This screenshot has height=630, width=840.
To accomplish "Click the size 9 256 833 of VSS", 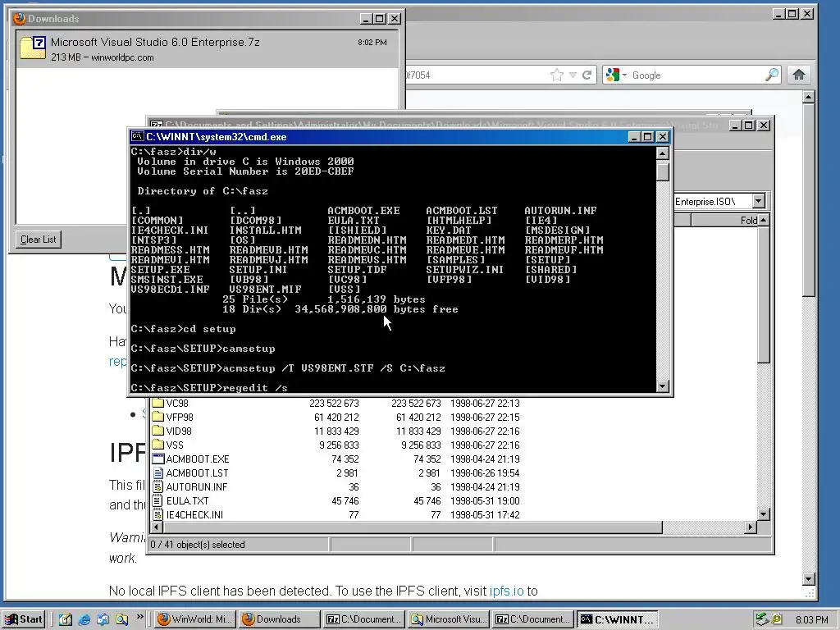I will coord(339,445).
